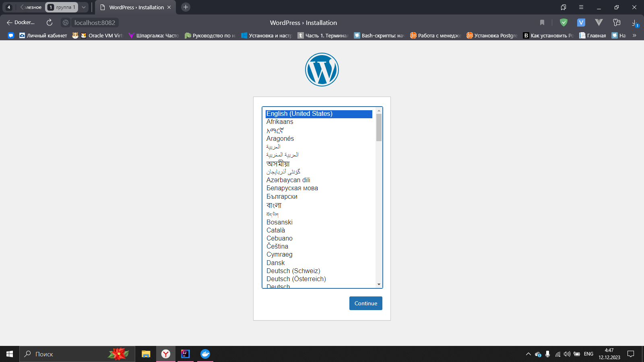This screenshot has width=644, height=362.
Task: Open 'Установка Postgre' bookmark
Action: (x=491, y=35)
